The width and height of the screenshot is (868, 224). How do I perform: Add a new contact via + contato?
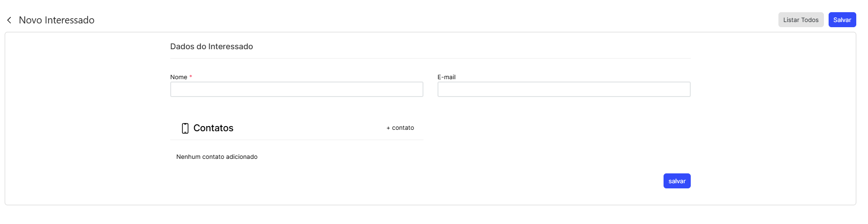click(x=400, y=128)
